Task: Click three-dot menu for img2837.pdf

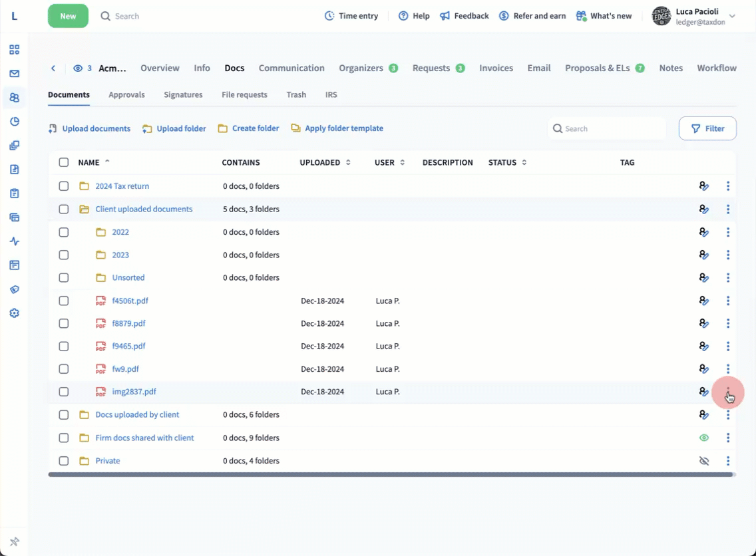Action: click(728, 392)
